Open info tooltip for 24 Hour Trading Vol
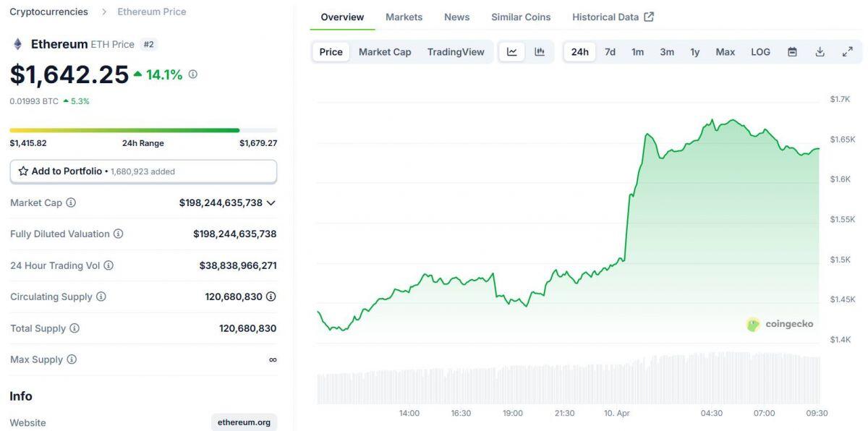868x431 pixels. click(x=109, y=265)
